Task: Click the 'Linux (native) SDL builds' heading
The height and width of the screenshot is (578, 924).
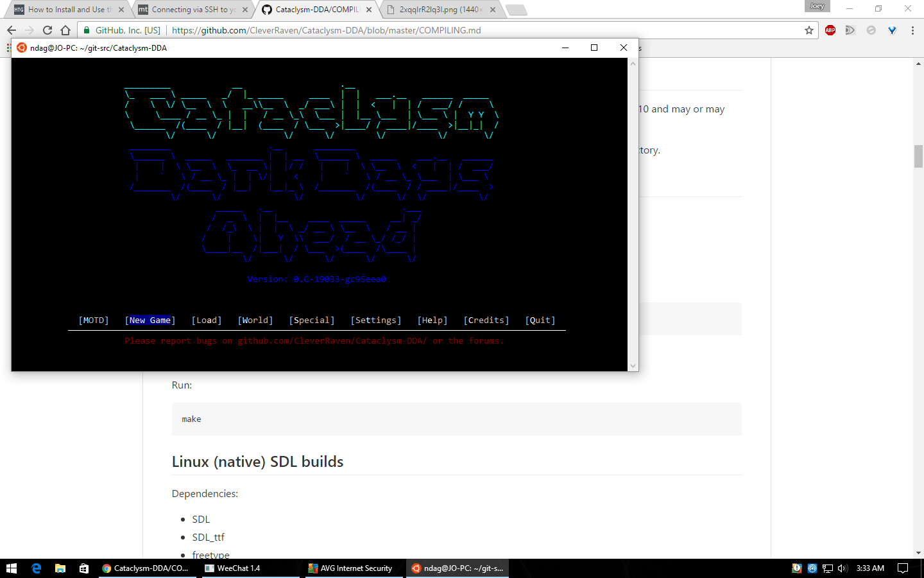Action: pos(258,462)
